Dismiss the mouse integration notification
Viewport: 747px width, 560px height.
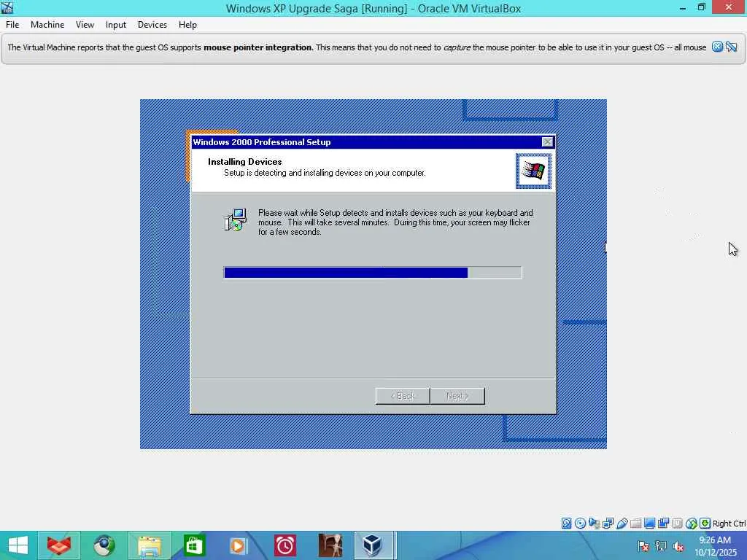[717, 47]
